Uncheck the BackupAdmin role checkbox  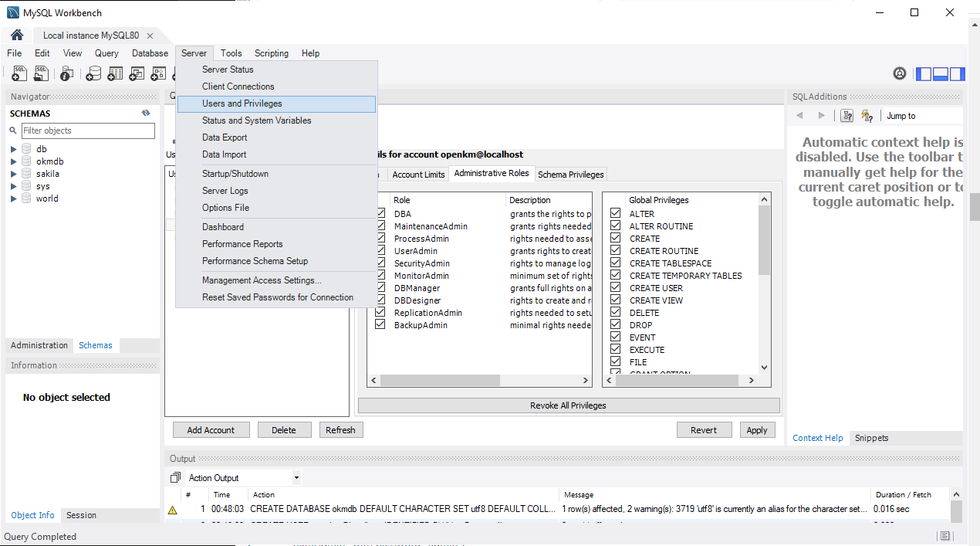(x=380, y=325)
